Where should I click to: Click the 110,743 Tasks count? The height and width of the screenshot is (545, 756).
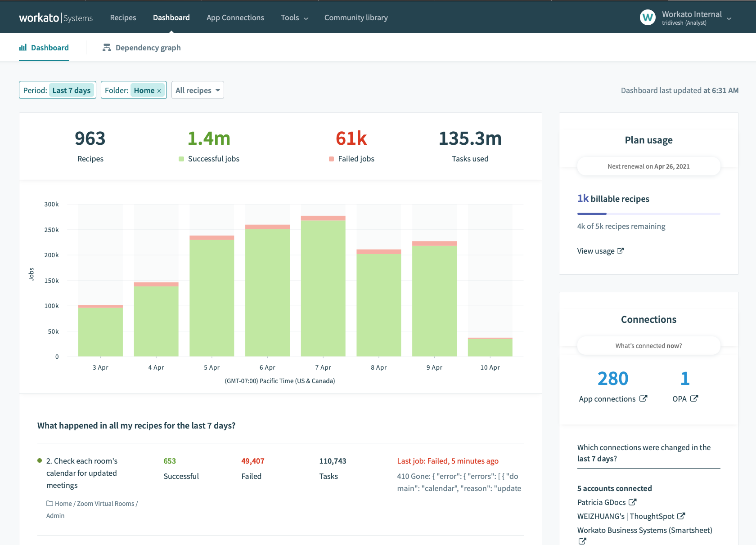[x=333, y=461]
